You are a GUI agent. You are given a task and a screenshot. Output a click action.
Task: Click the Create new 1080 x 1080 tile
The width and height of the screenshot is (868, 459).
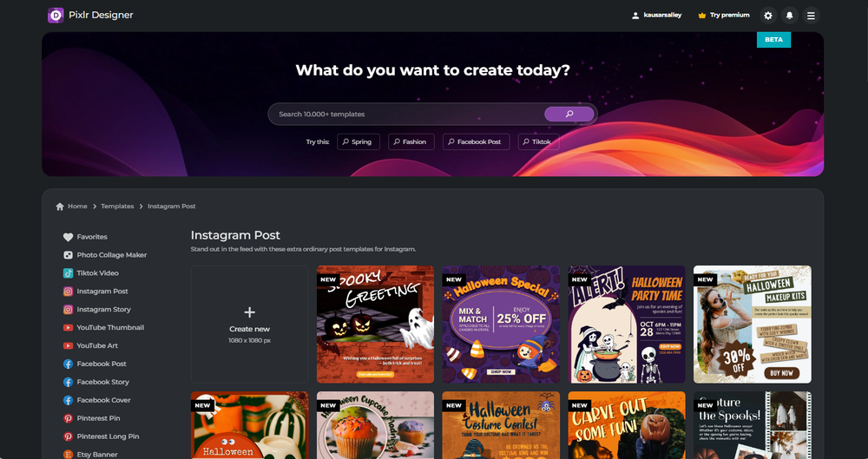click(250, 325)
